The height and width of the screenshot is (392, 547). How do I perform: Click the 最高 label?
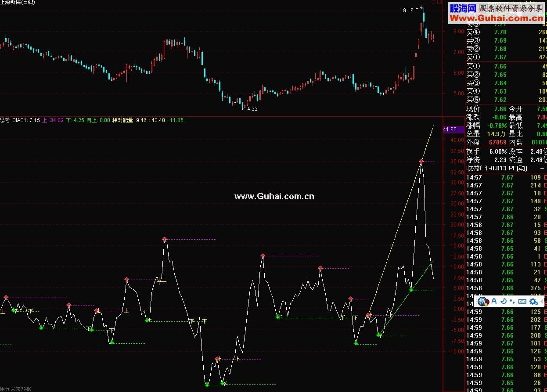515,117
